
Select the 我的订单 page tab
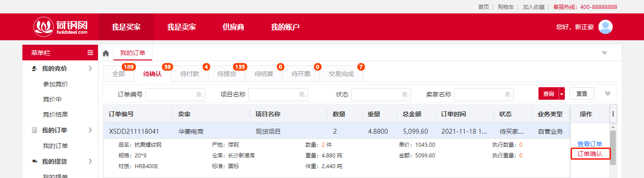click(133, 53)
